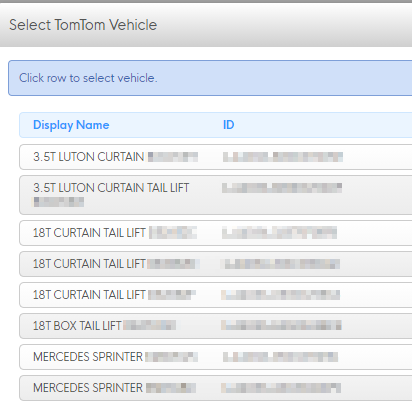The width and height of the screenshot is (415, 405).
Task: Click ID cell of second 18T CURTAIN TAIL LIFT
Action: 280,264
